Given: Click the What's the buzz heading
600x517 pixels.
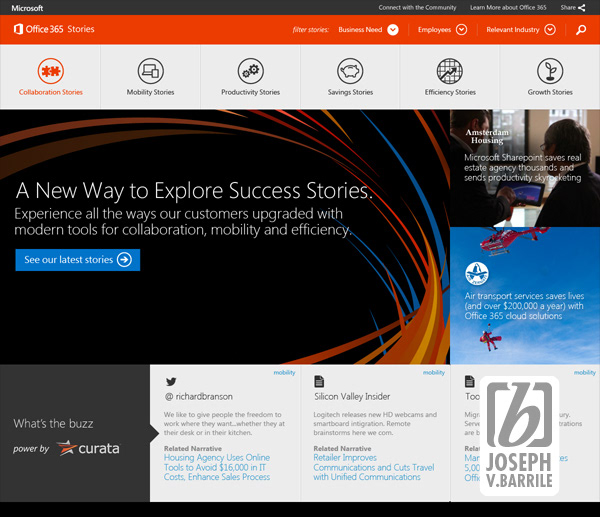Looking at the screenshot, I should click(53, 424).
